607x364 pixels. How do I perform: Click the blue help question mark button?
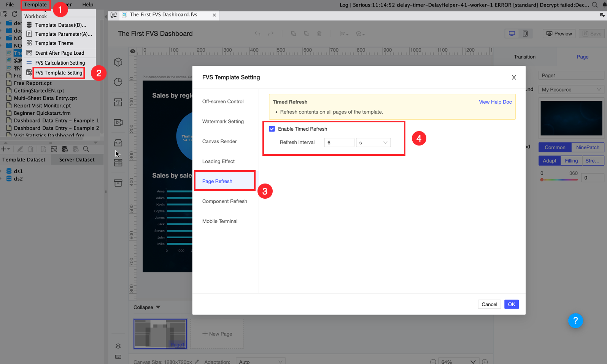(x=575, y=321)
